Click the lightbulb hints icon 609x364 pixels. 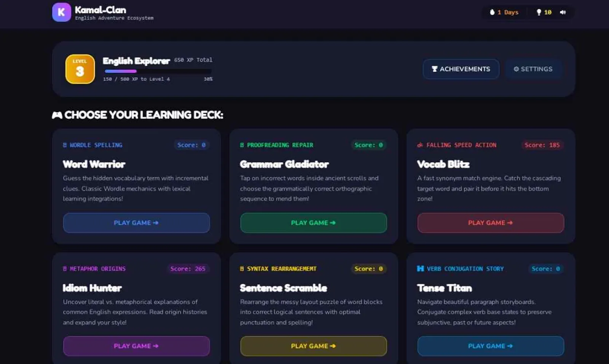539,12
